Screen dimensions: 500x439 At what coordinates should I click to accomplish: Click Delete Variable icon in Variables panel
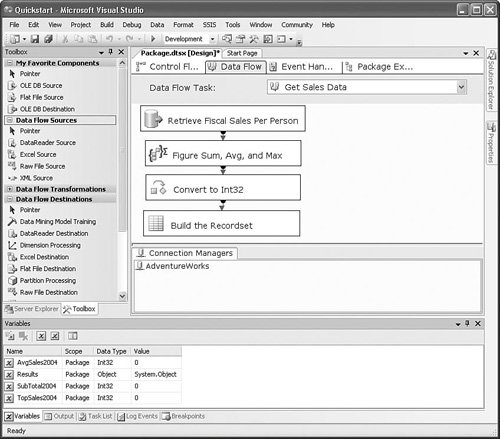click(x=23, y=336)
